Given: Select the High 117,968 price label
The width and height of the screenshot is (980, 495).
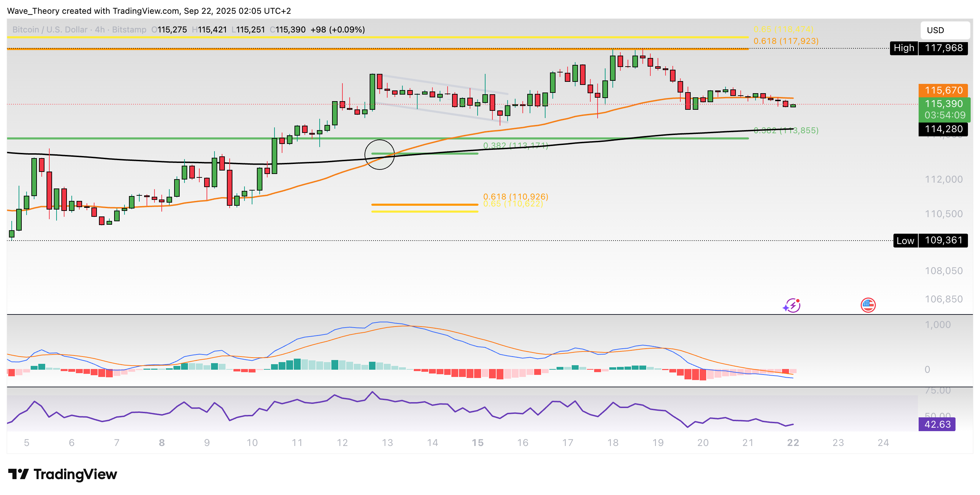Looking at the screenshot, I should 928,48.
